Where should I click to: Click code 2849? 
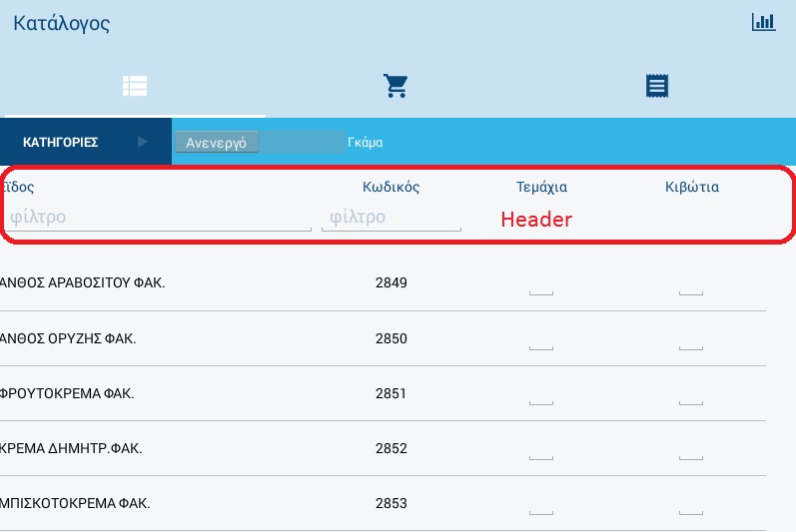coord(392,282)
